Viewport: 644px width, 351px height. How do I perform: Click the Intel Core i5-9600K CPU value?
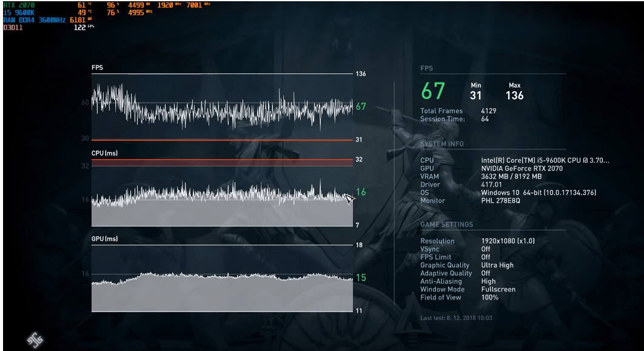click(x=545, y=160)
